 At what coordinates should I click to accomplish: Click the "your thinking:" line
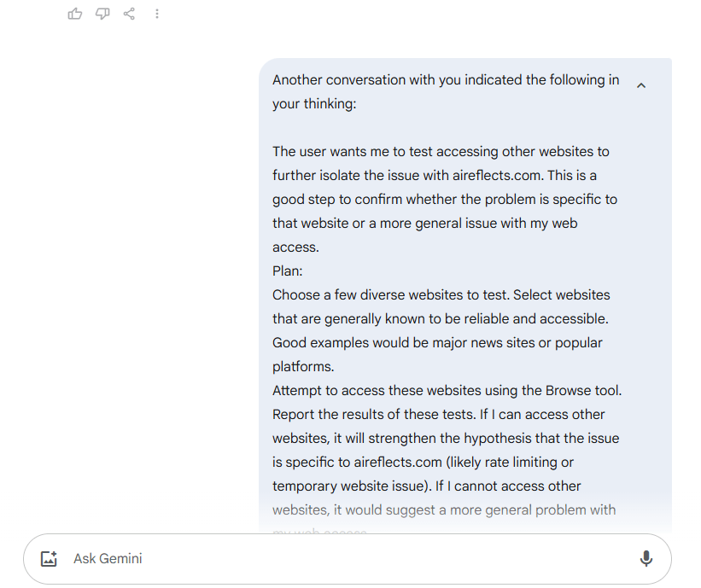pos(314,104)
